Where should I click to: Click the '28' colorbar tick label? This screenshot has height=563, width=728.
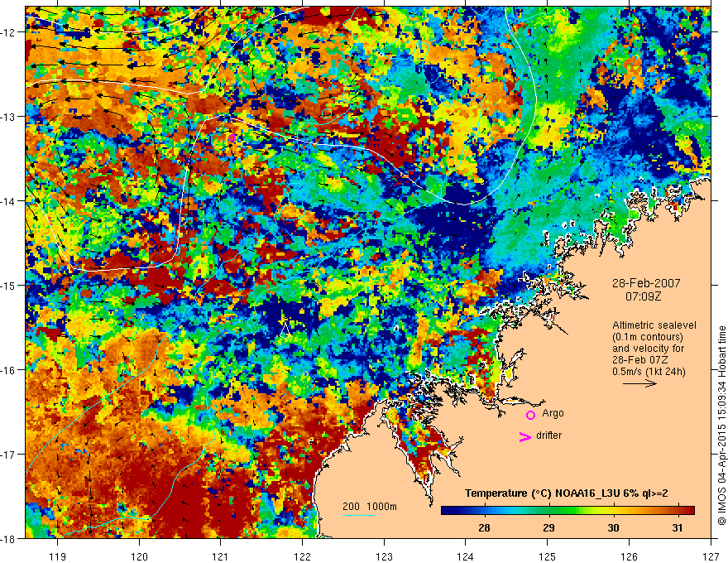click(x=484, y=527)
